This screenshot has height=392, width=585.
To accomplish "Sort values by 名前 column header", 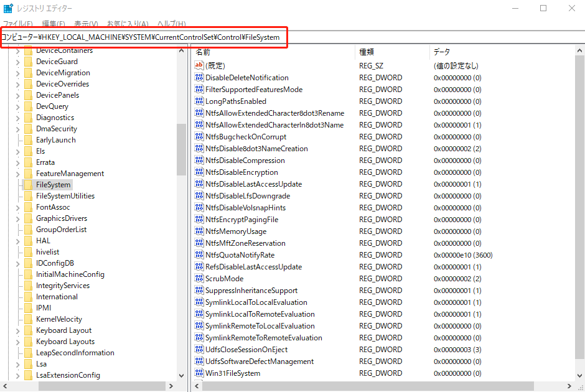I will coord(273,52).
